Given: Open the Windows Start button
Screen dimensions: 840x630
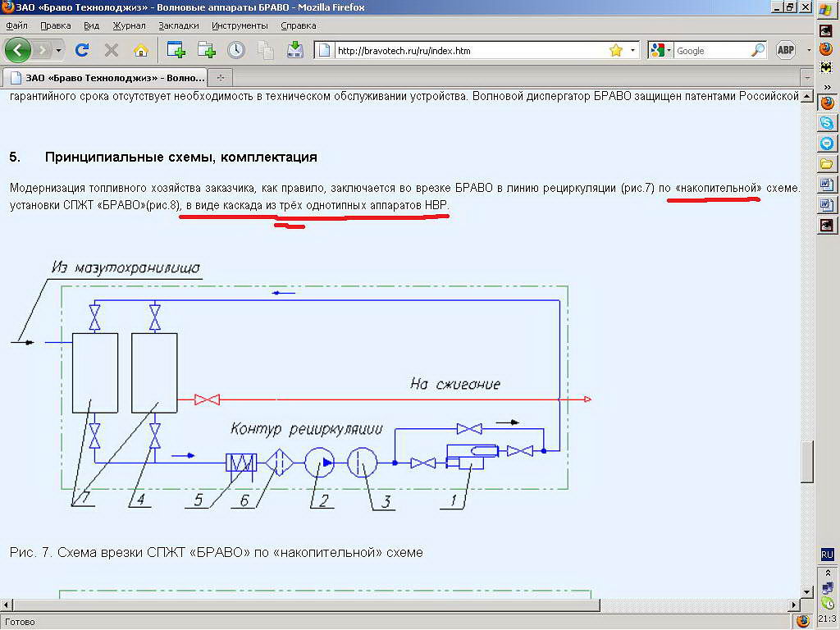Looking at the screenshot, I should [827, 9].
